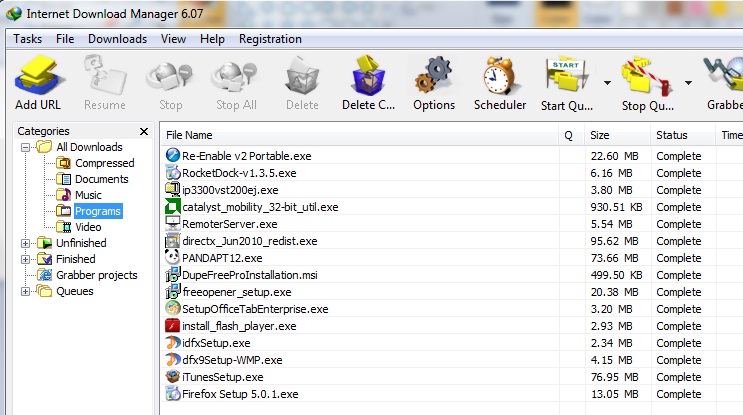Image resolution: width=743 pixels, height=415 pixels.
Task: Select the Unfinished folder label
Action: pyautogui.click(x=81, y=243)
